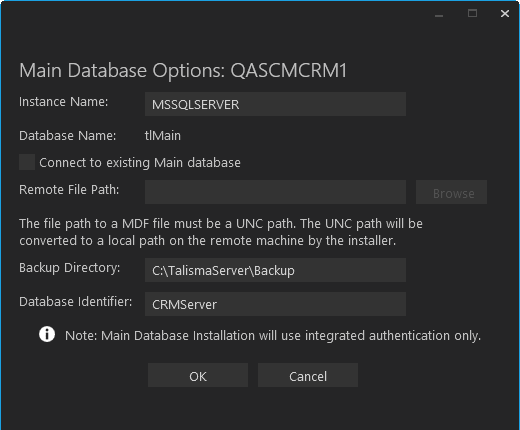Click the Backup Directory label
This screenshot has height=430, width=520.
[x=70, y=268]
